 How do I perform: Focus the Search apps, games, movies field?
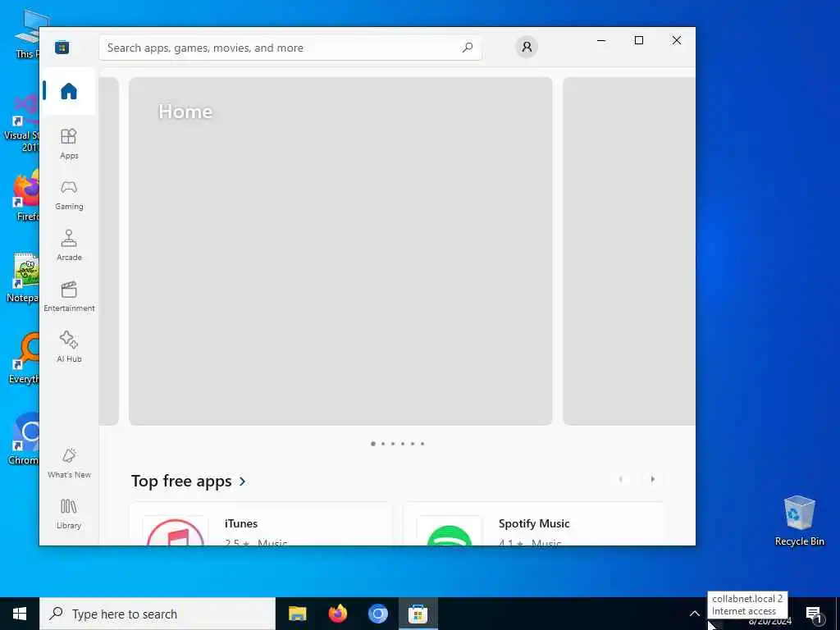(x=290, y=48)
